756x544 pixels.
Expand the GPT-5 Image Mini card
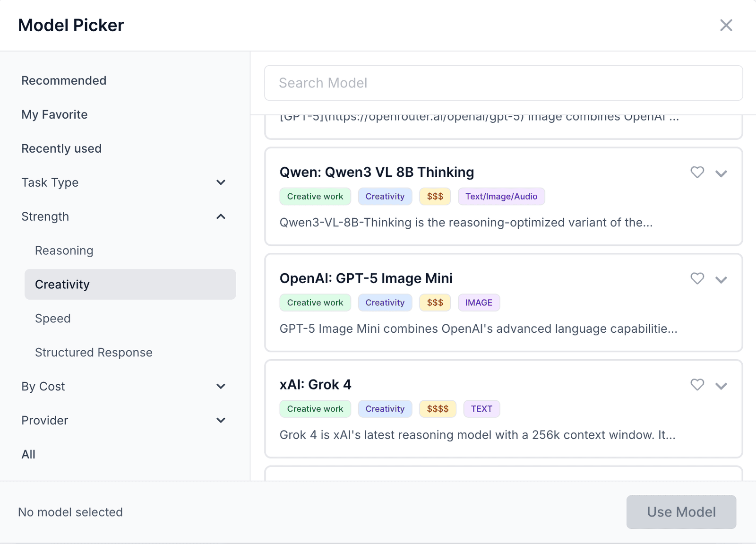point(721,280)
